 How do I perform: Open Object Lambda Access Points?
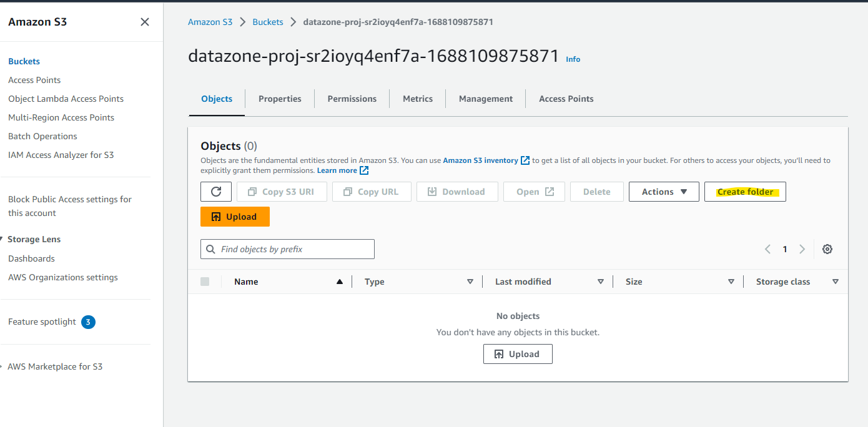click(x=66, y=99)
